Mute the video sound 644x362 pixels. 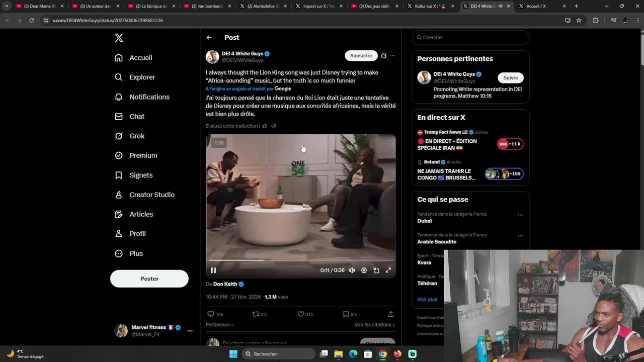(352, 270)
